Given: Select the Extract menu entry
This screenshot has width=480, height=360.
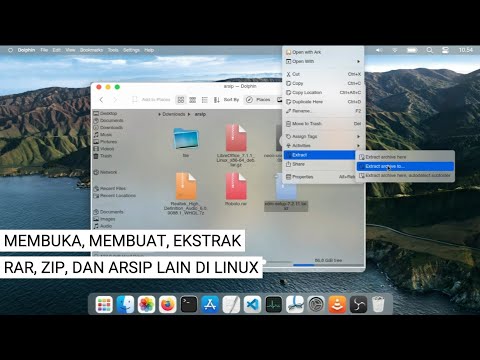Looking at the screenshot, I should point(319,155).
